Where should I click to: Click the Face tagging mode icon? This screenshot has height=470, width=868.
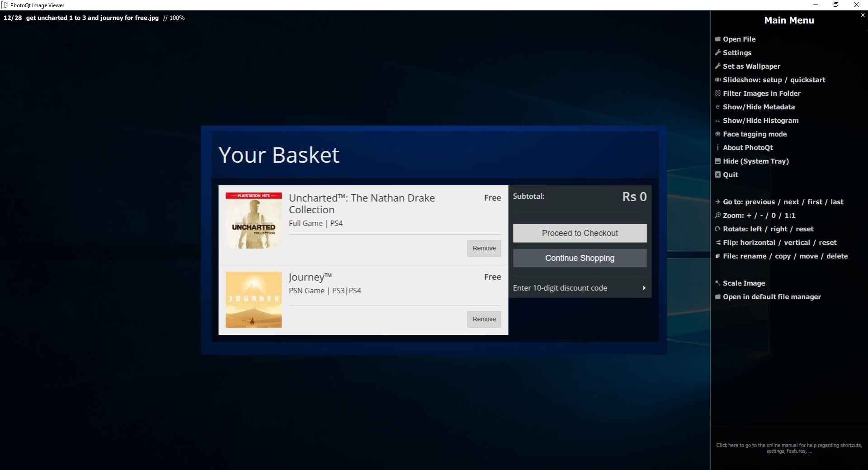pos(717,134)
